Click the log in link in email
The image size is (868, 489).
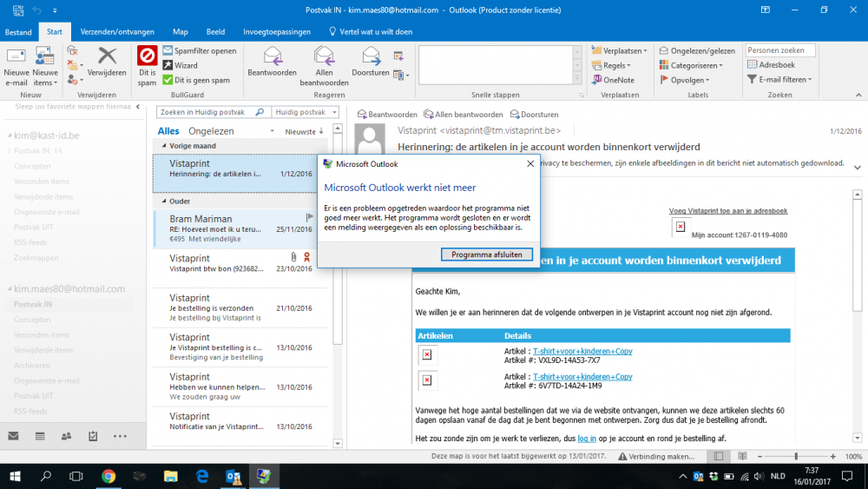(x=587, y=439)
